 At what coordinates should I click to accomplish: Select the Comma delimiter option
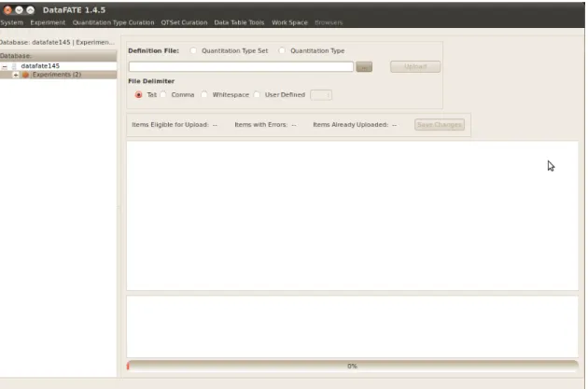pos(163,95)
